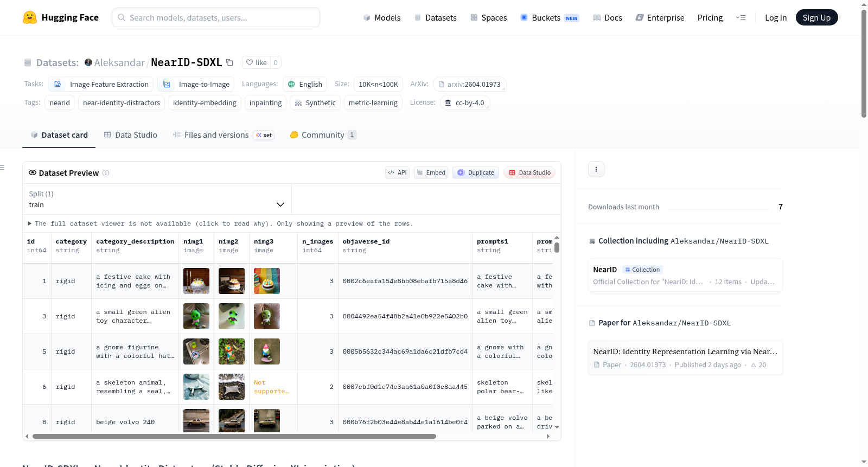Open the Dataset card tab
868x467 pixels.
59,135
